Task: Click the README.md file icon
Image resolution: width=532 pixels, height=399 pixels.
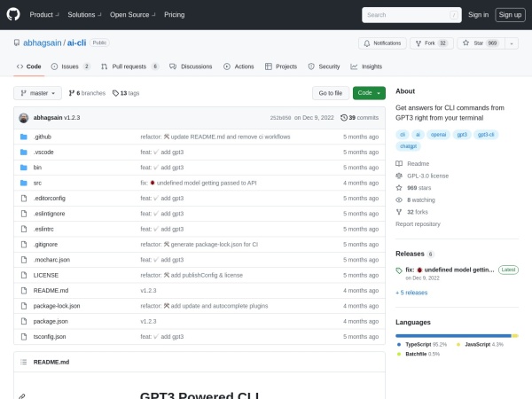Action: tap(24, 290)
